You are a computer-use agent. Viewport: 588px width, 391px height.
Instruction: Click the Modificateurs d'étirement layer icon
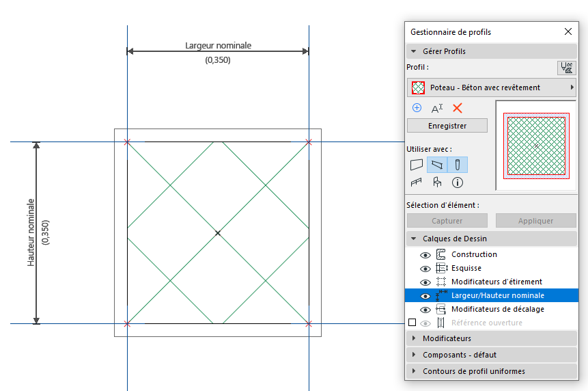(x=441, y=282)
